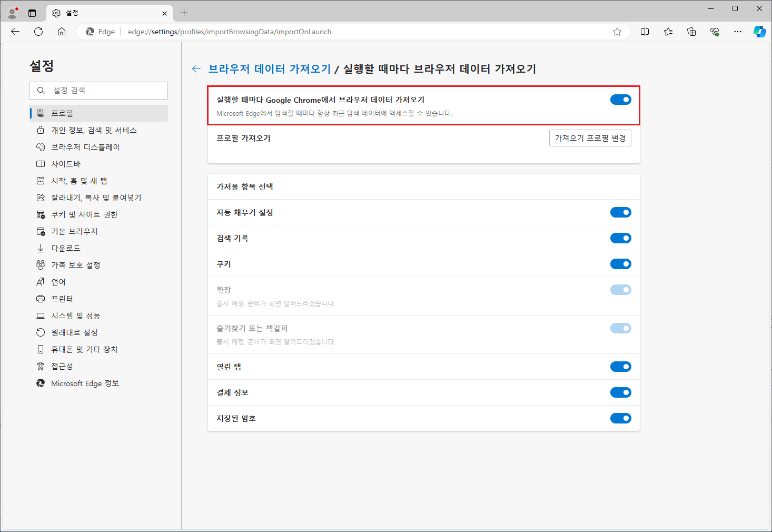Click into the 설정 검색 field

click(98, 91)
